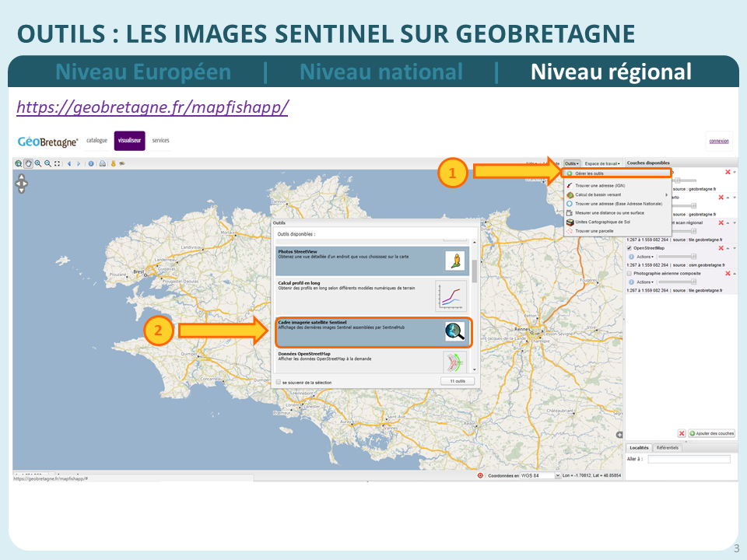Viewport: 747px width, 560px height.
Task: Open the visualiseur tab in header
Action: pos(130,141)
